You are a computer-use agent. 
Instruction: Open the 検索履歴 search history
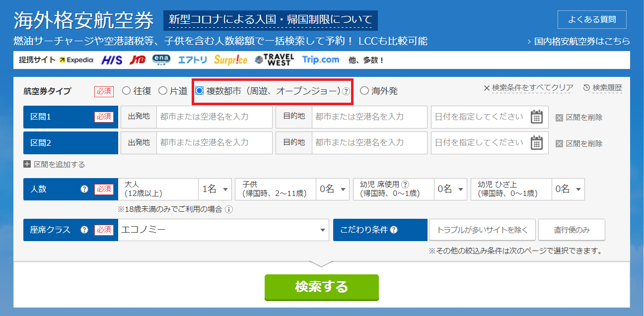click(x=602, y=88)
